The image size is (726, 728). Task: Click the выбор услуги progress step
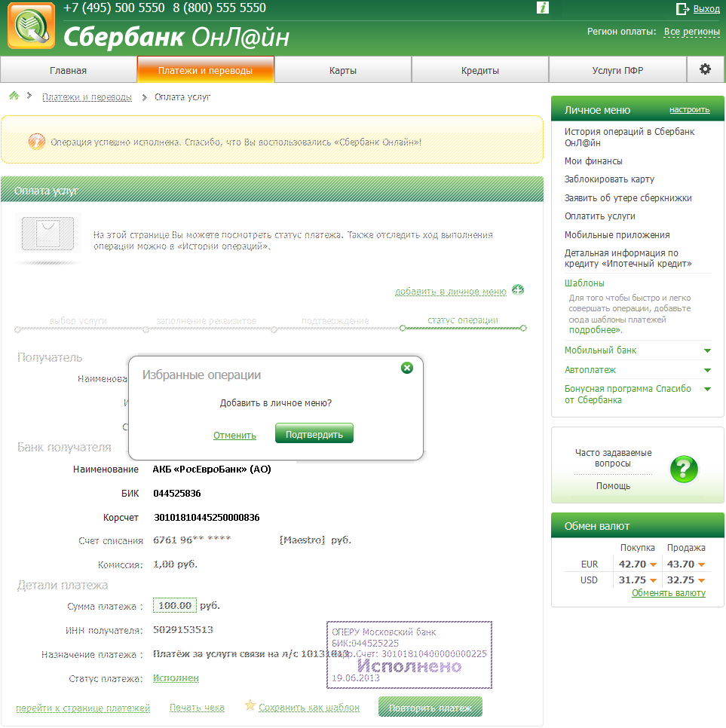click(78, 321)
